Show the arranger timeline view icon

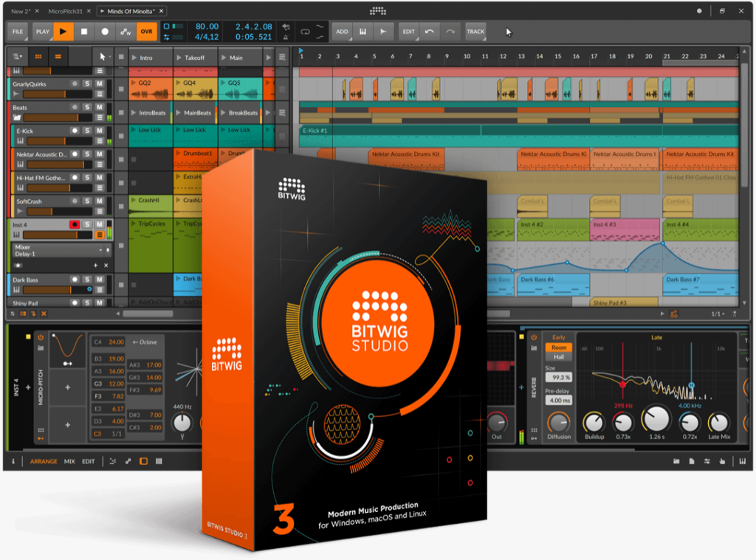click(x=58, y=57)
